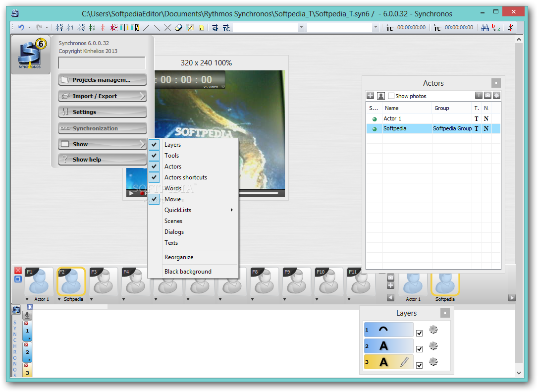Click the 'St' arrow toolbar icon

pyautogui.click(x=215, y=28)
